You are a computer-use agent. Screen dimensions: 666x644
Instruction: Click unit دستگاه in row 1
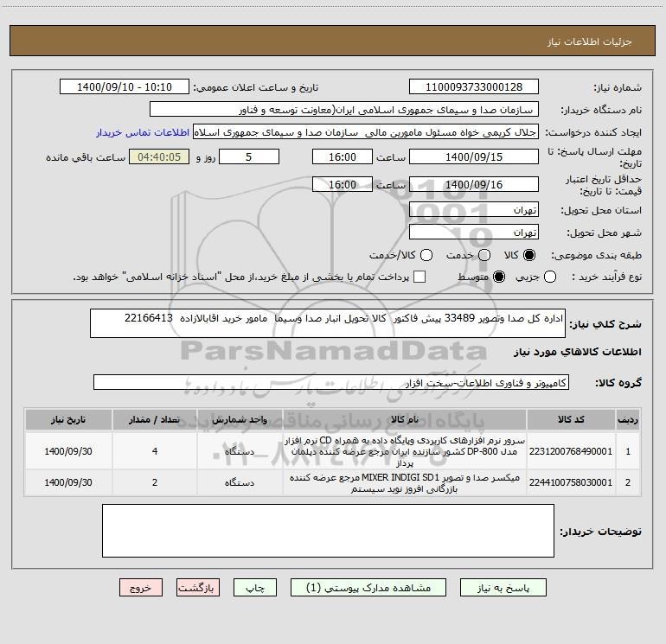coord(240,451)
